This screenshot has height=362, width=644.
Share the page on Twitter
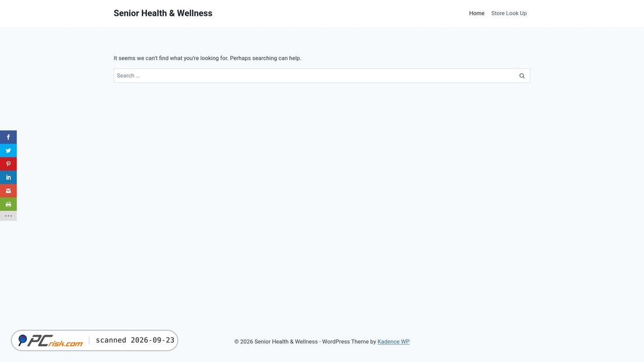tap(8, 151)
